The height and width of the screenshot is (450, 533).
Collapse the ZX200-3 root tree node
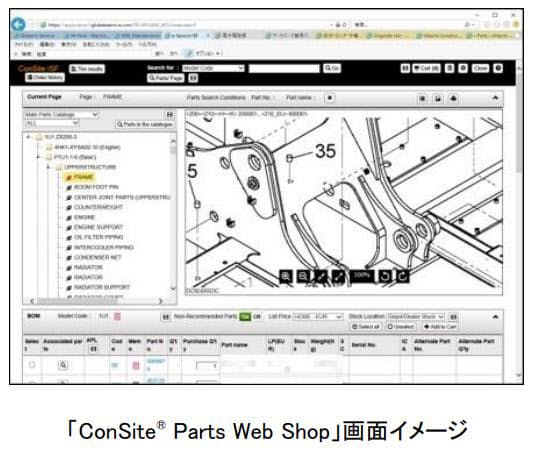[x=28, y=137]
